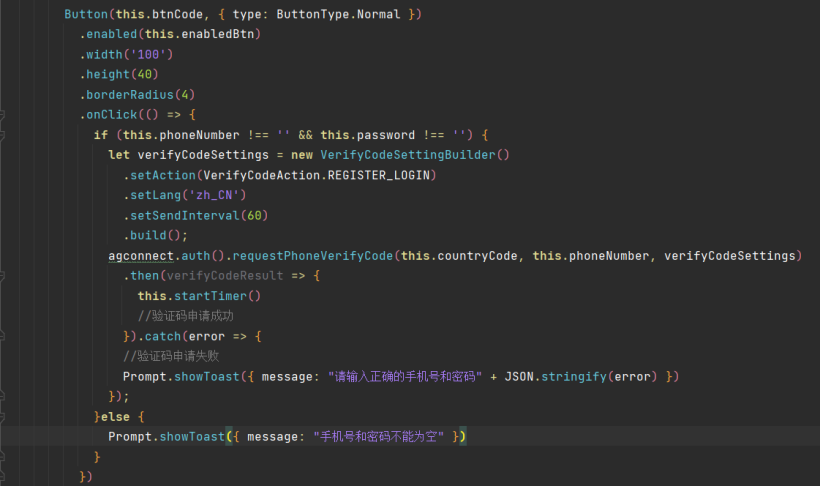Image resolution: width=820 pixels, height=486 pixels.
Task: Click the '.onClick' method call
Action: (x=108, y=115)
